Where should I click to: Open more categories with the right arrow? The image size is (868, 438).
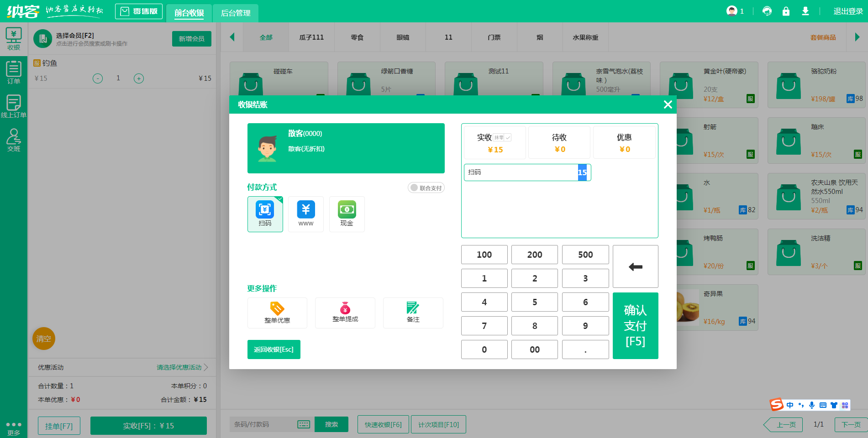click(856, 37)
